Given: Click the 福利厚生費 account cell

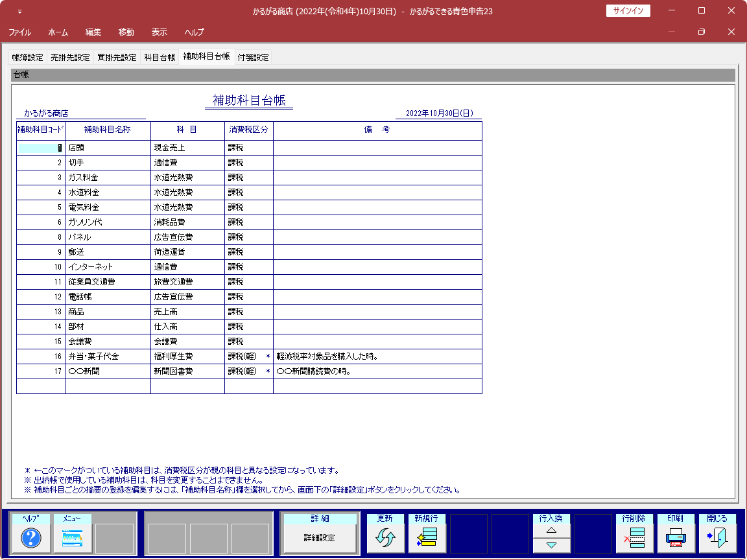Looking at the screenshot, I should [x=187, y=356].
